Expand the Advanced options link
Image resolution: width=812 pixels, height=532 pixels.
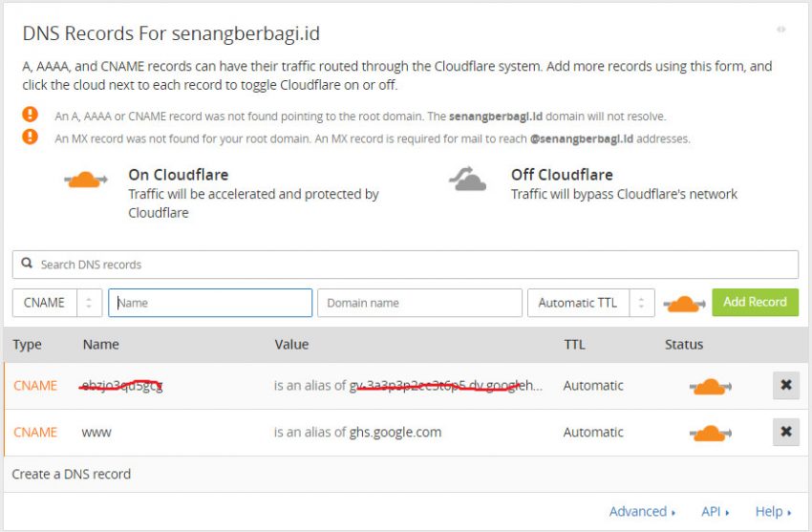point(642,512)
